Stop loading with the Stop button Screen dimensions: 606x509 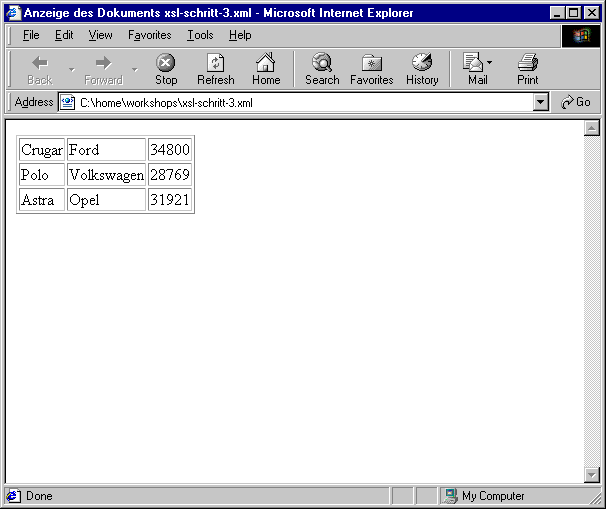166,69
